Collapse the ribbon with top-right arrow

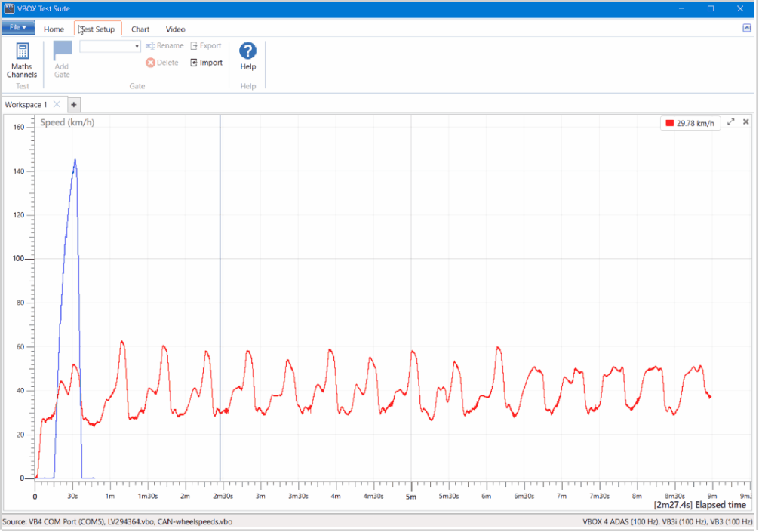[747, 28]
